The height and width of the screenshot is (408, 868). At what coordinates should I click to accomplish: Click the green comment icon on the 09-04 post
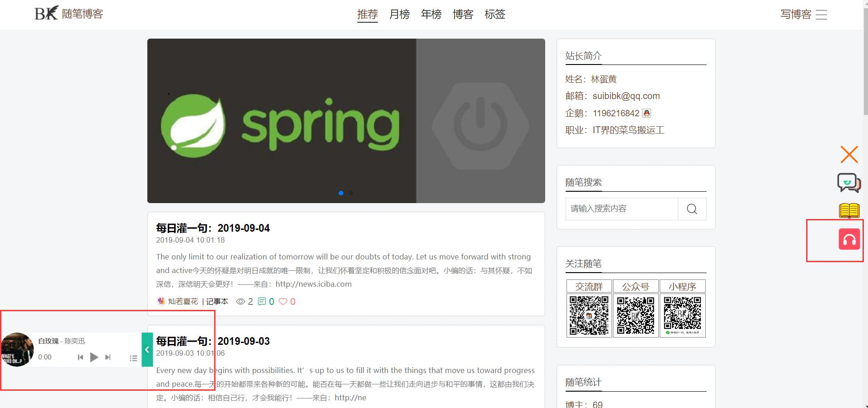(x=262, y=301)
